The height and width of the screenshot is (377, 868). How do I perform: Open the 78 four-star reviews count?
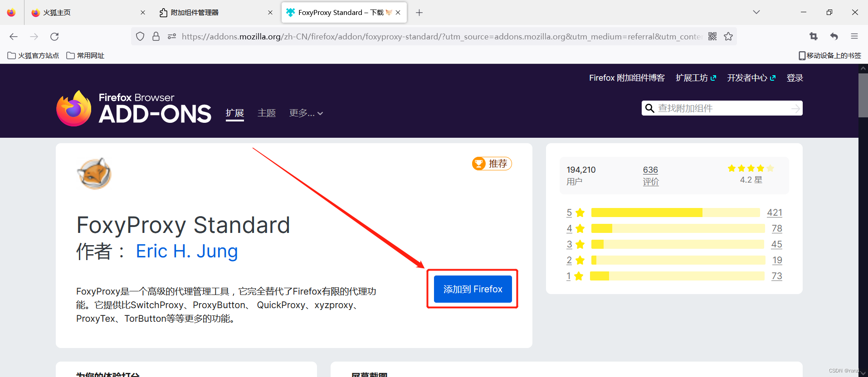coord(777,228)
